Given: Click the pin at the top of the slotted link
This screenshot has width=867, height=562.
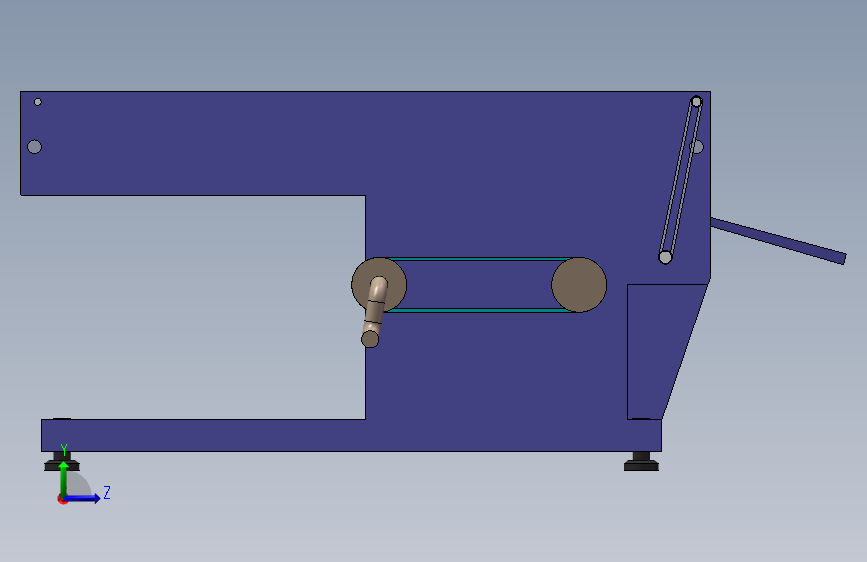Looking at the screenshot, I should tap(697, 102).
